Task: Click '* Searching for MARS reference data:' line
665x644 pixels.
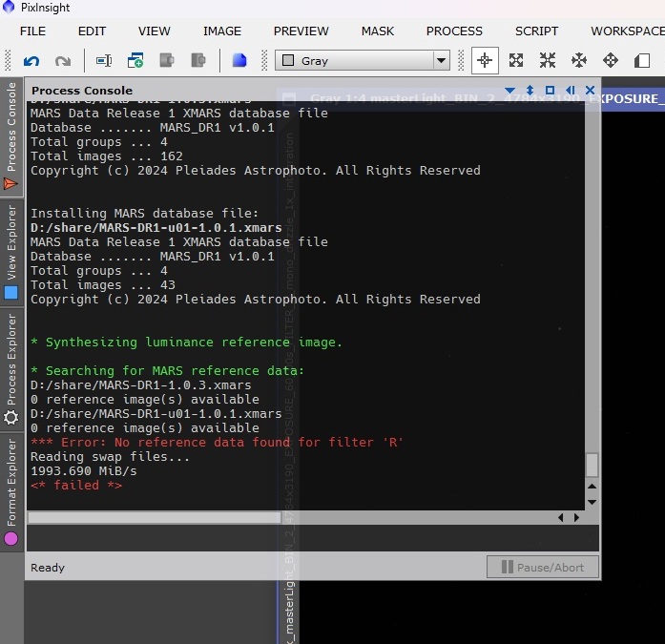Action: click(167, 370)
